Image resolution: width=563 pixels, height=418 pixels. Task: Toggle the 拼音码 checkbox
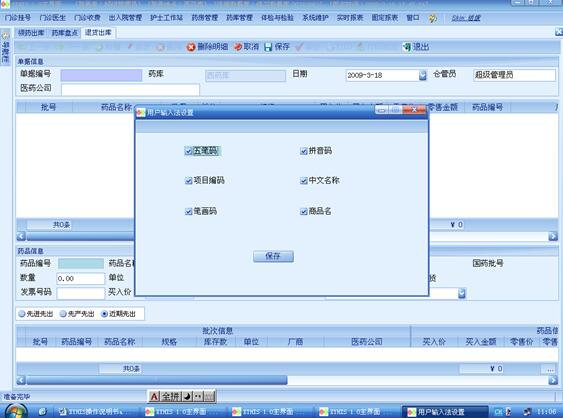[304, 151]
